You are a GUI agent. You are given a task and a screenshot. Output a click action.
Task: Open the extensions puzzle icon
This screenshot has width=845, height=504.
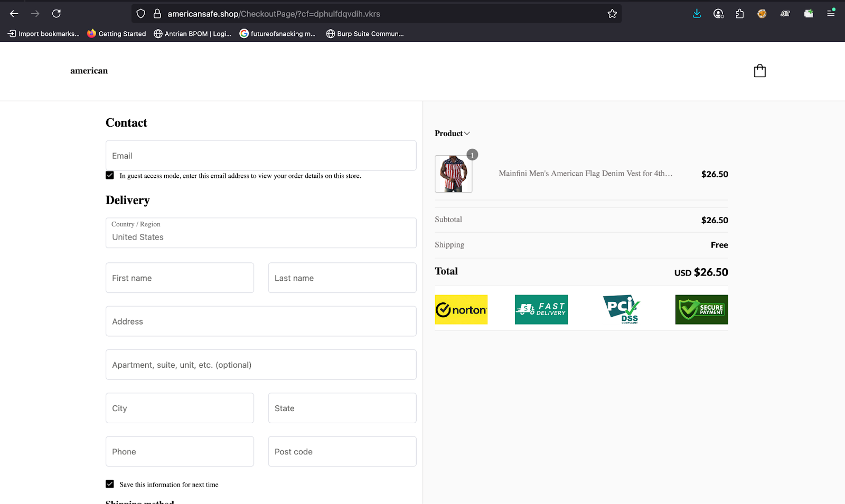pos(739,14)
